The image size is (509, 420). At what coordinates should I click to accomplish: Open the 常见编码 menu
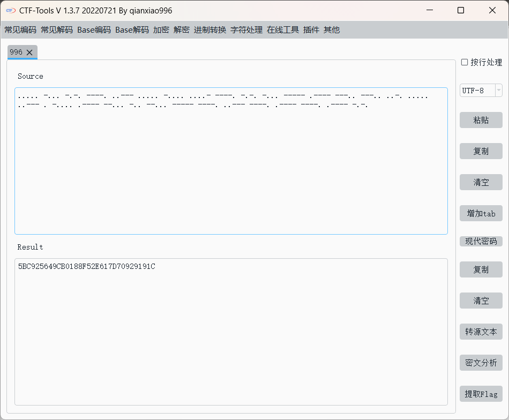pos(20,30)
